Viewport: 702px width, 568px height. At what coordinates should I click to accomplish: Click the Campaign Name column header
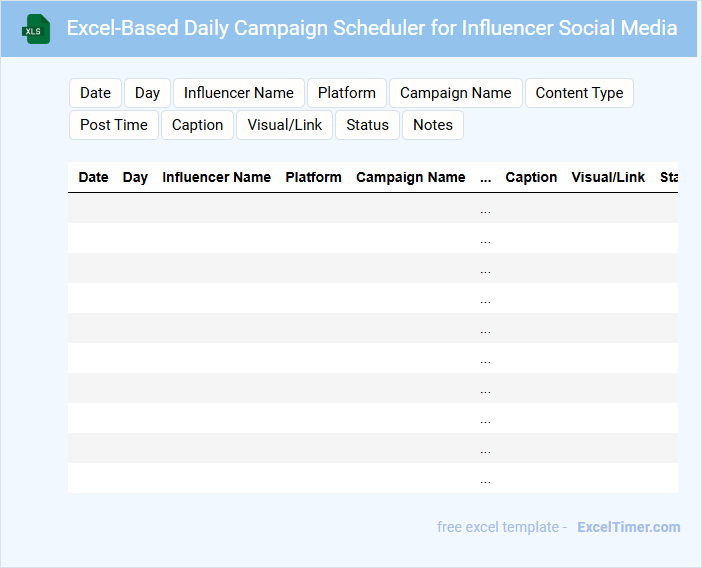point(410,177)
